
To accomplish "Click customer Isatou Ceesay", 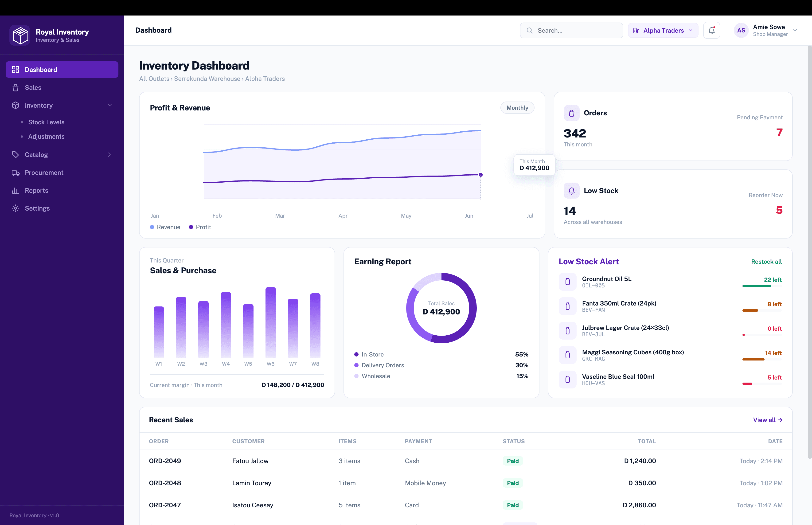I will 253,505.
